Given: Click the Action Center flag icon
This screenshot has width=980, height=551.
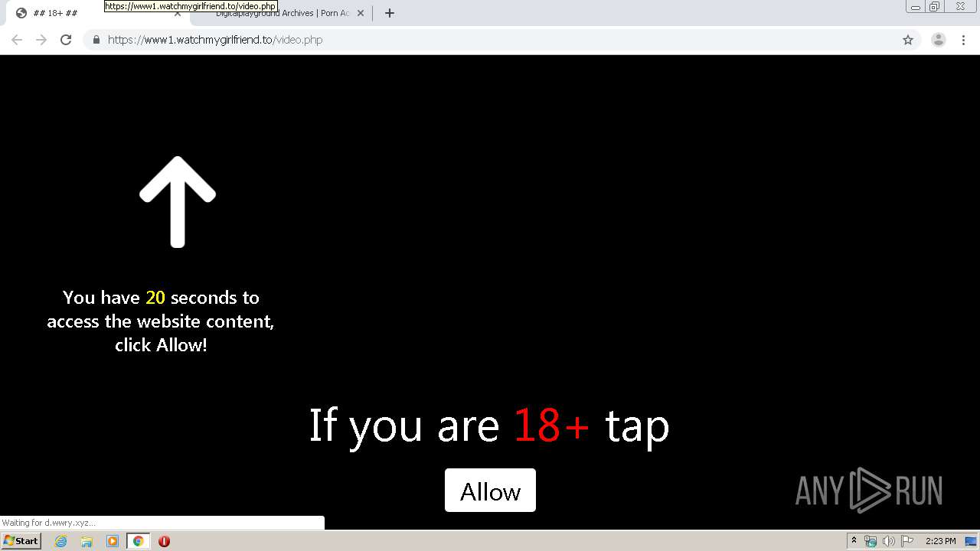Looking at the screenshot, I should click(x=907, y=541).
